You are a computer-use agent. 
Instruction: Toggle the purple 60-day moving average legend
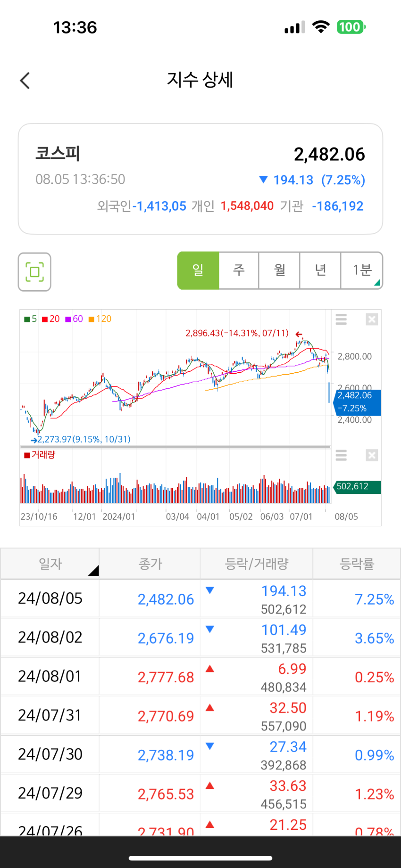pos(74,319)
